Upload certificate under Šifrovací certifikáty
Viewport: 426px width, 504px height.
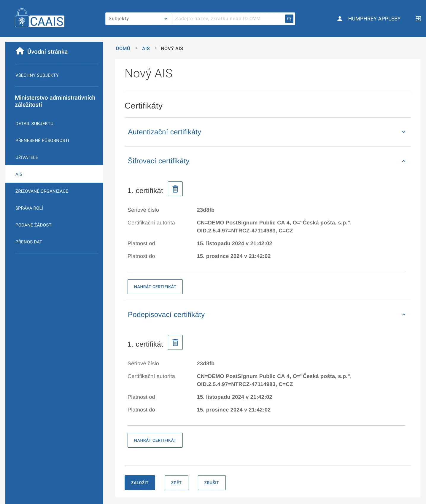[155, 287]
